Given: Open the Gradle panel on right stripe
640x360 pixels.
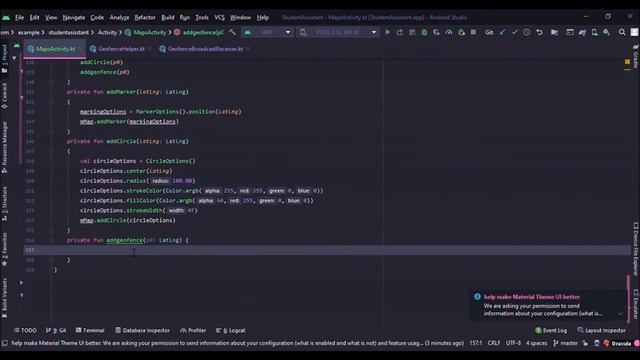Looking at the screenshot, I should click(636, 56).
